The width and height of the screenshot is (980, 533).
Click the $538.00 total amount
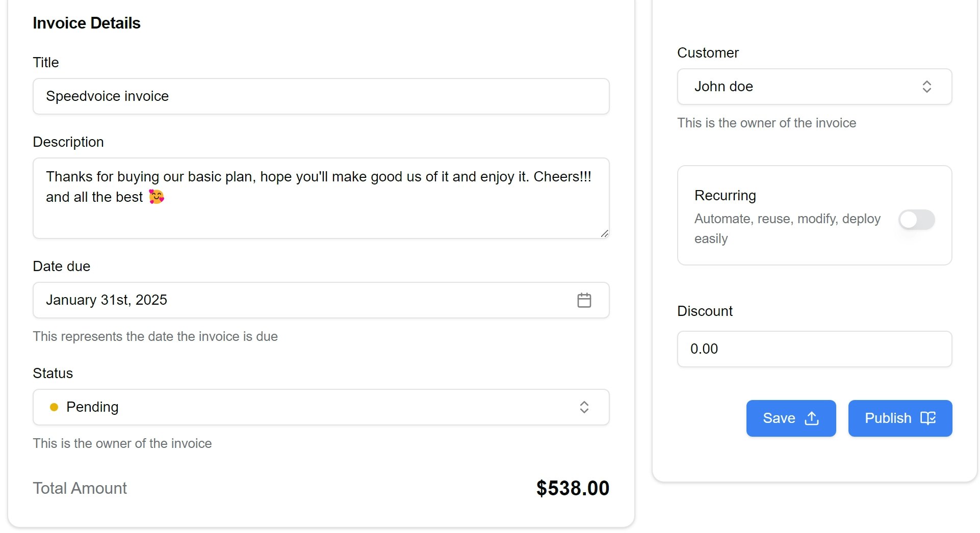coord(572,488)
